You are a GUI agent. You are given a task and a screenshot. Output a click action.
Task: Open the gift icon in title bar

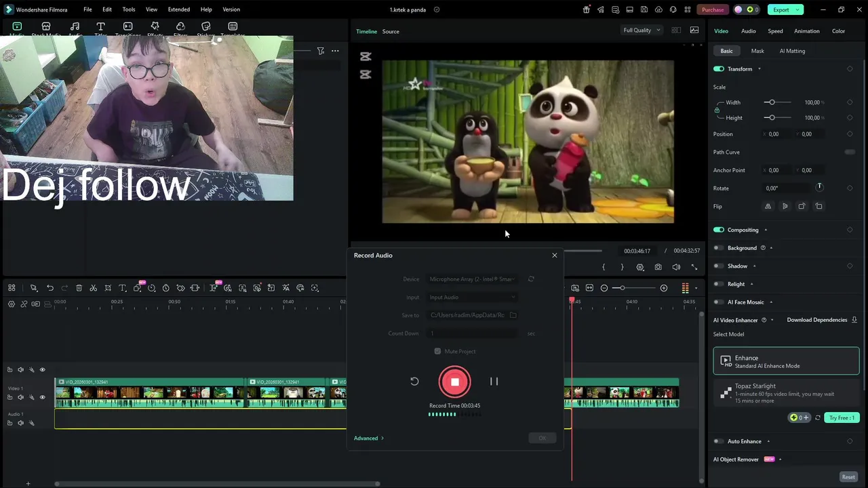[587, 9]
